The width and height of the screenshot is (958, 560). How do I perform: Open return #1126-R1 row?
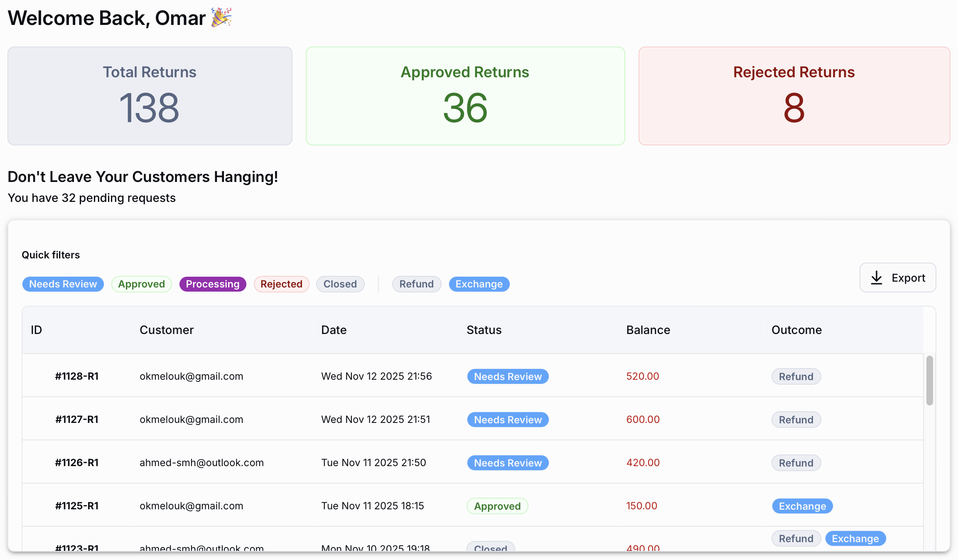(77, 463)
